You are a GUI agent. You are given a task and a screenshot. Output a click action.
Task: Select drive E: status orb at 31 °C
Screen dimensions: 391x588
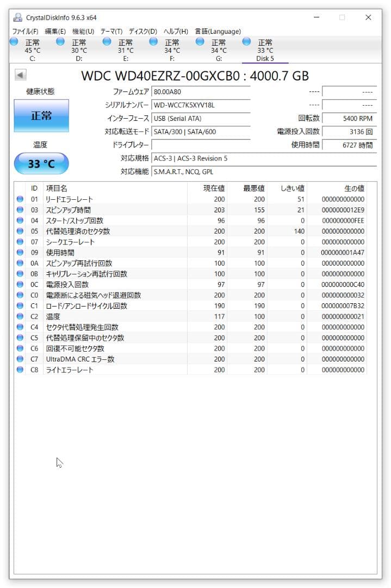(107, 41)
